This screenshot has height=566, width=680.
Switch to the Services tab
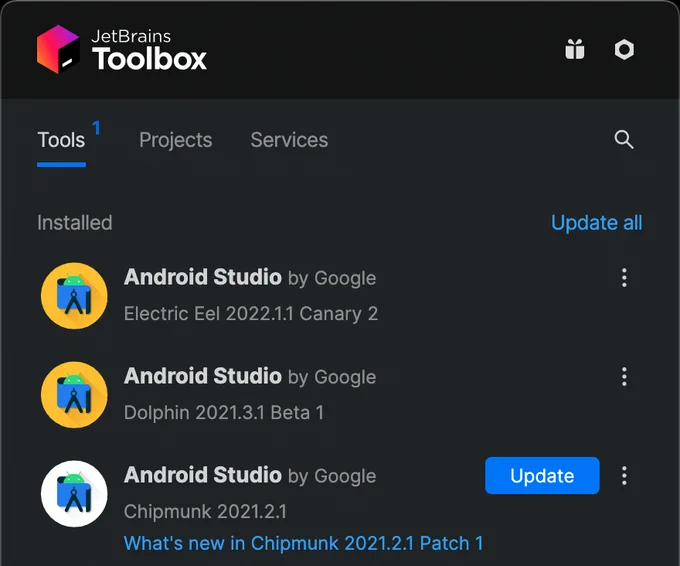pos(289,140)
